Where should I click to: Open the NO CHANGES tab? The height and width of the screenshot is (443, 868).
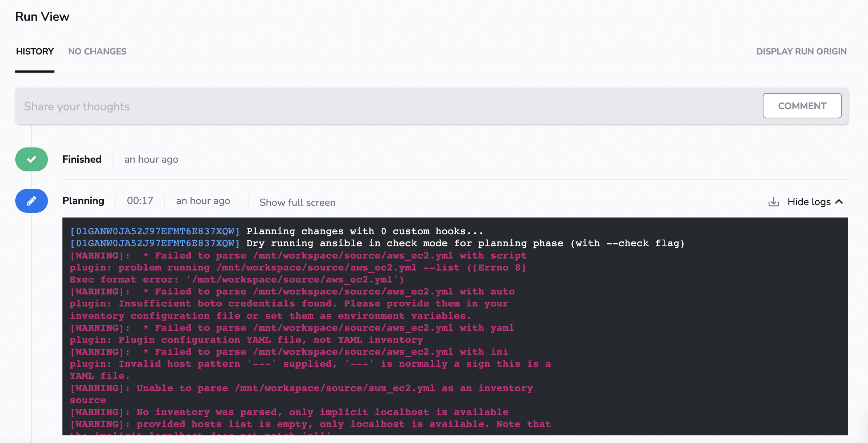[x=97, y=51]
